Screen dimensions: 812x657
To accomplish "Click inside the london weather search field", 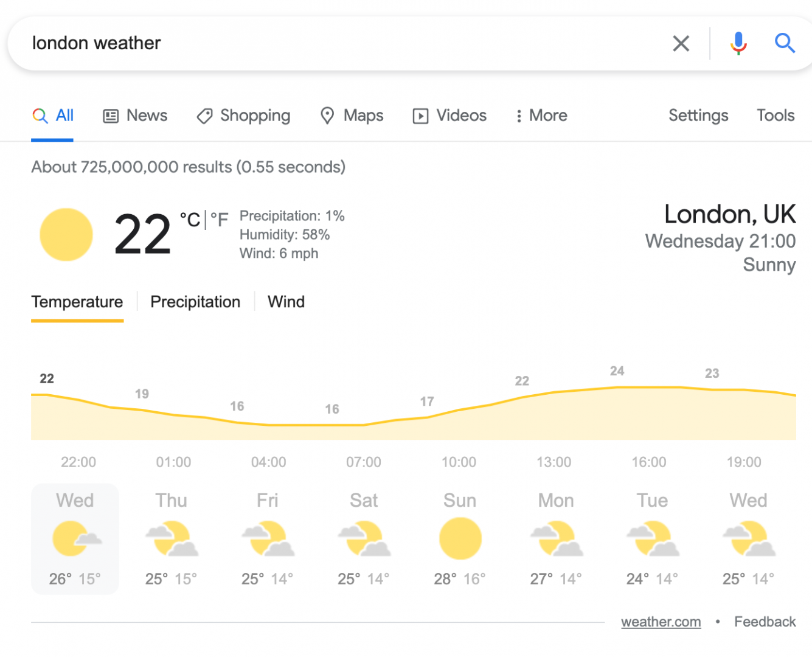I will pos(341,43).
